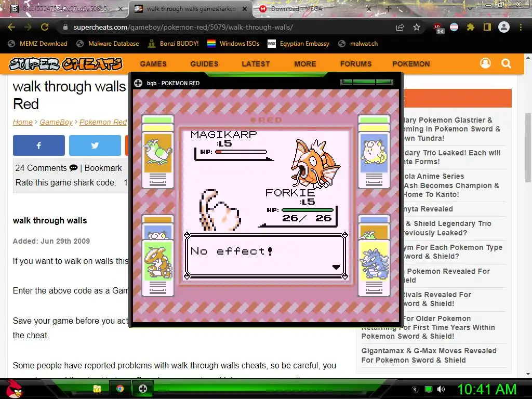Open File Explorer from taskbar

(x=97, y=389)
